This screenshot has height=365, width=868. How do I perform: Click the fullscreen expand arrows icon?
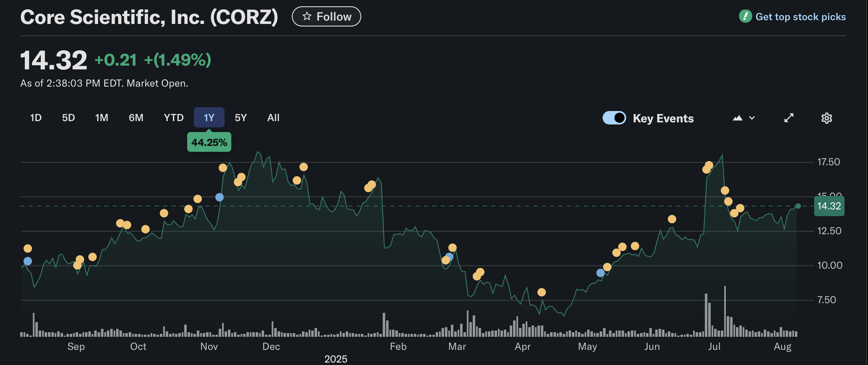click(789, 118)
